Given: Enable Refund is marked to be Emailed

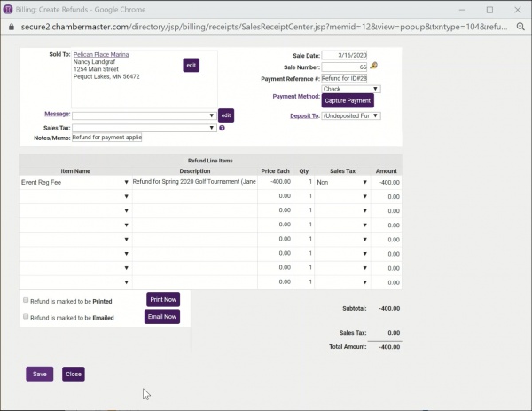Looking at the screenshot, I should [x=26, y=317].
